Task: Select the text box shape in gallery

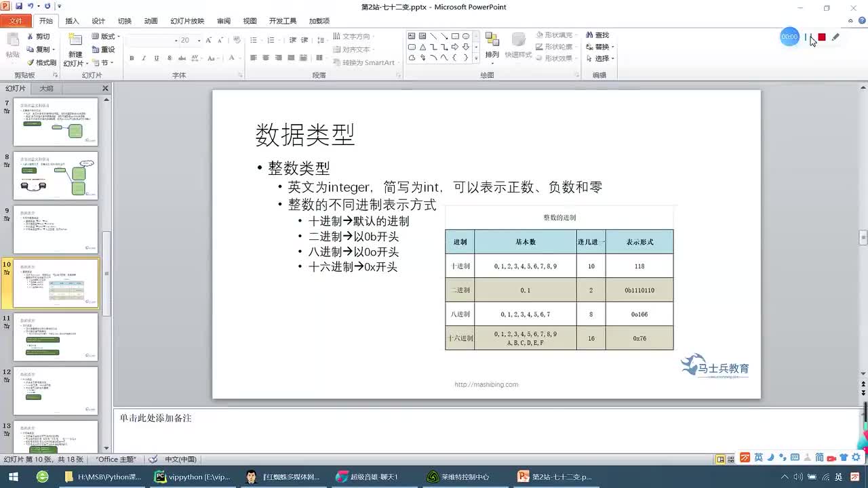Action: click(412, 36)
